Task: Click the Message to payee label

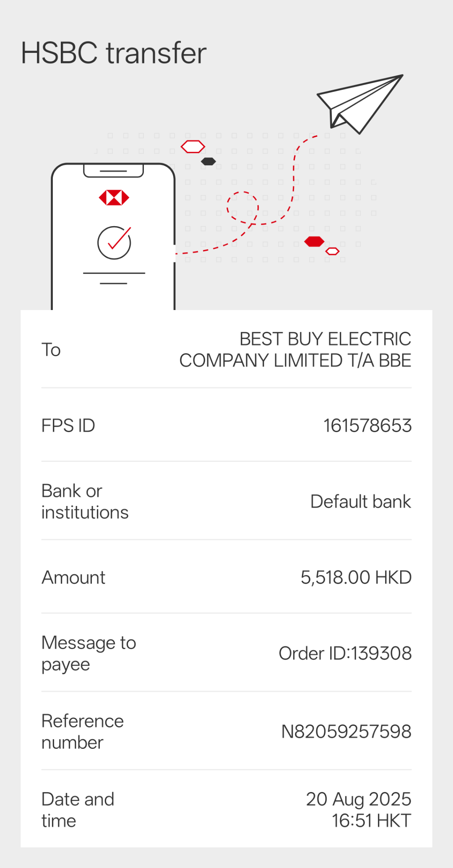Action: click(89, 653)
